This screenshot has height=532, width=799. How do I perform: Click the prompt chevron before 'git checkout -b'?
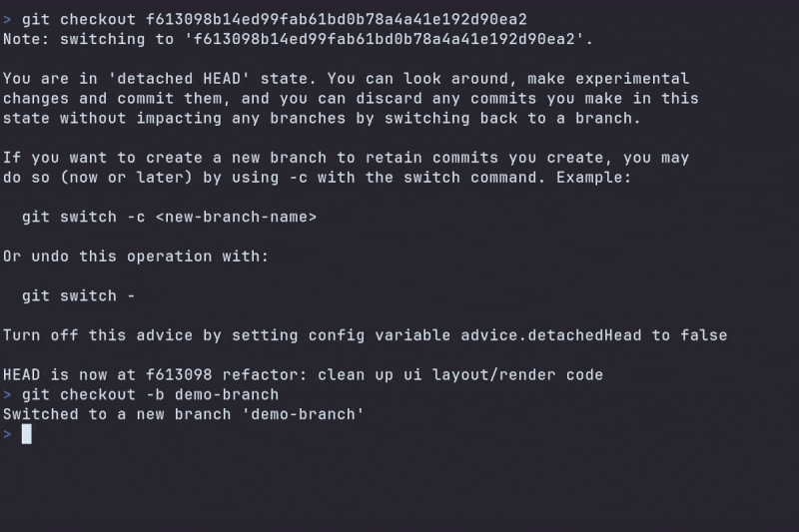pos(7,395)
